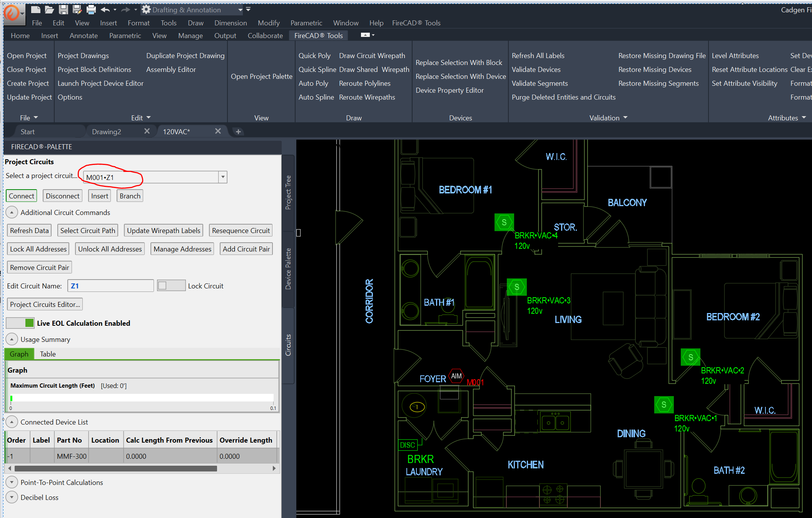The width and height of the screenshot is (812, 518).
Task: Toggle the Lock Circuit switch
Action: pyautogui.click(x=171, y=286)
